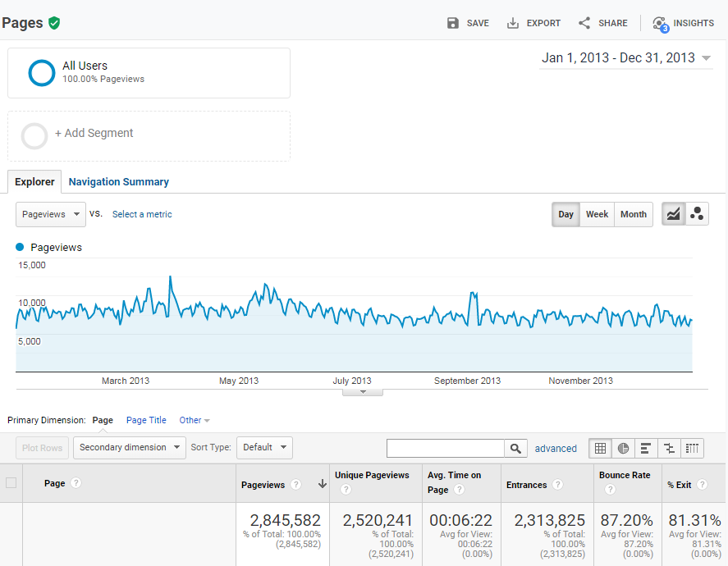Viewport: 728px width, 566px height.
Task: Select the performance bar view icon
Action: 647,448
